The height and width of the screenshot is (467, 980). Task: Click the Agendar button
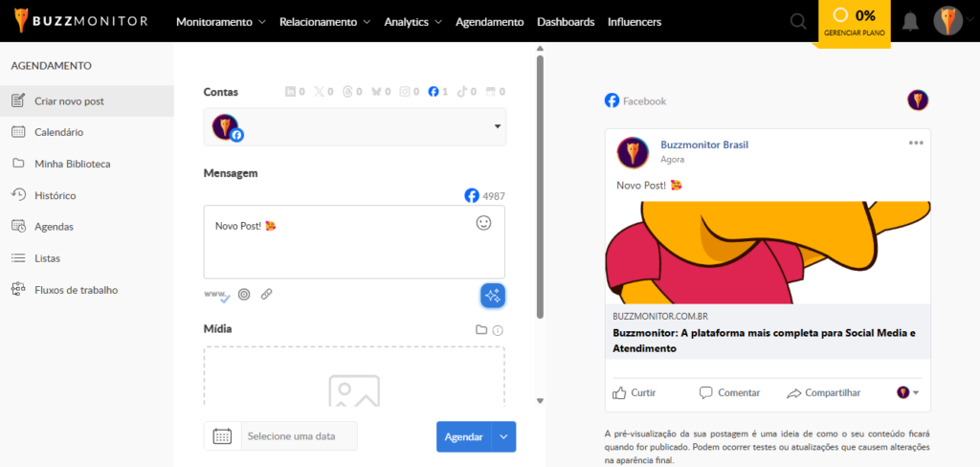[464, 436]
